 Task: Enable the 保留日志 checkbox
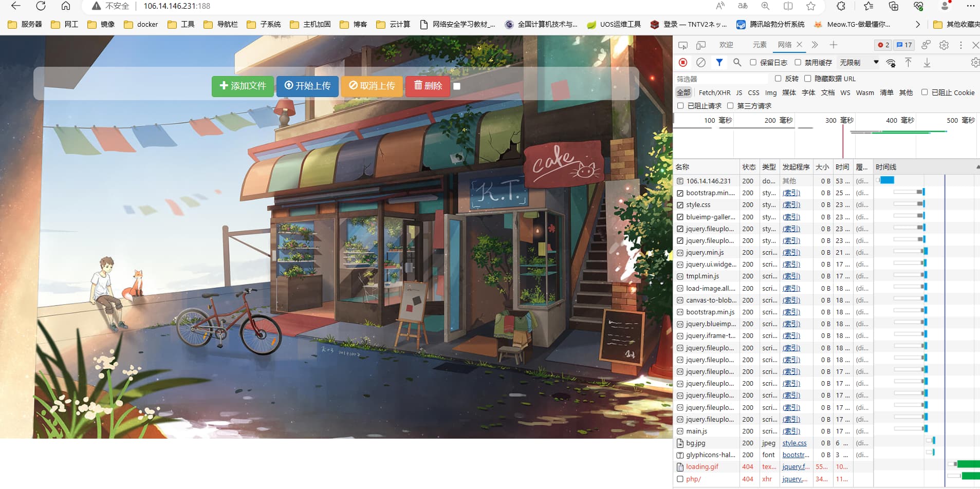coord(753,63)
